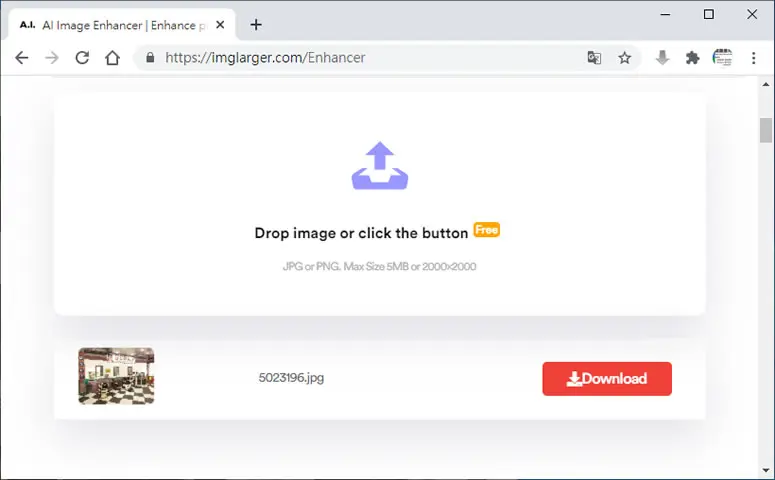Click the purple upload image icon

pyautogui.click(x=380, y=166)
